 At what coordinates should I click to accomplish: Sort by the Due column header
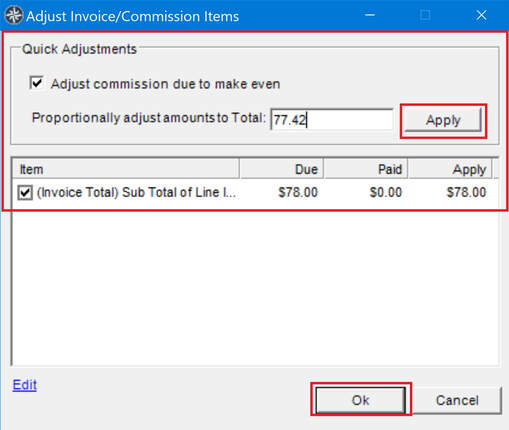(282, 169)
